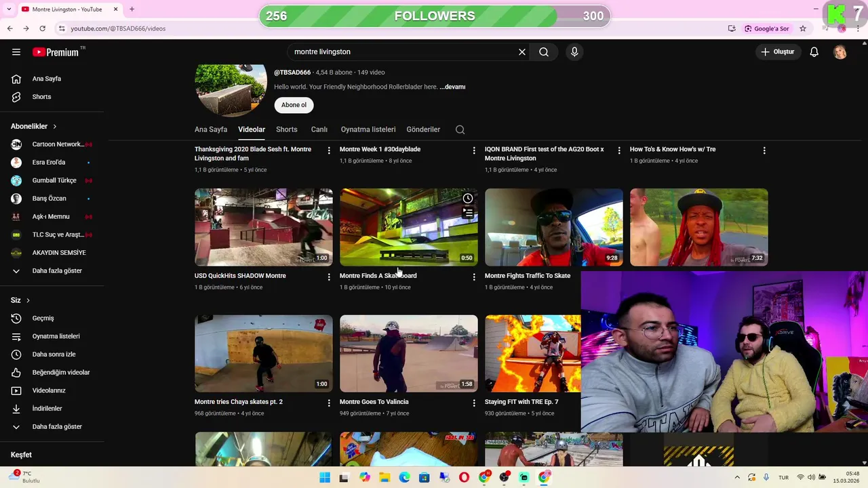Open options menu for Montre Finds A Skateboard
This screenshot has width=868, height=488.
tap(474, 277)
